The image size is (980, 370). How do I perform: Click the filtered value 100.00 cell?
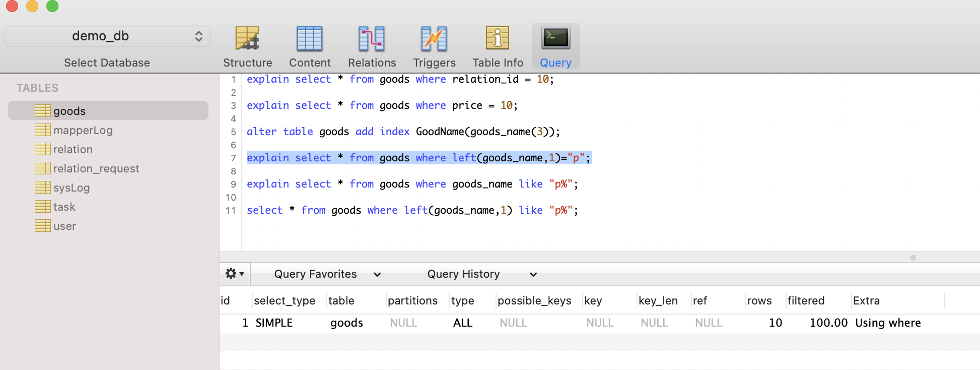coord(828,323)
